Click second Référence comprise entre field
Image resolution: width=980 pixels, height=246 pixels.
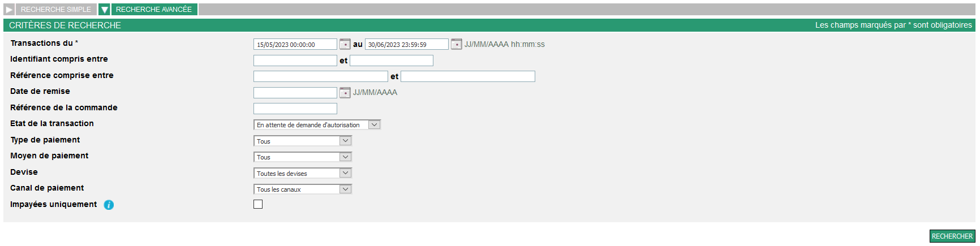468,76
